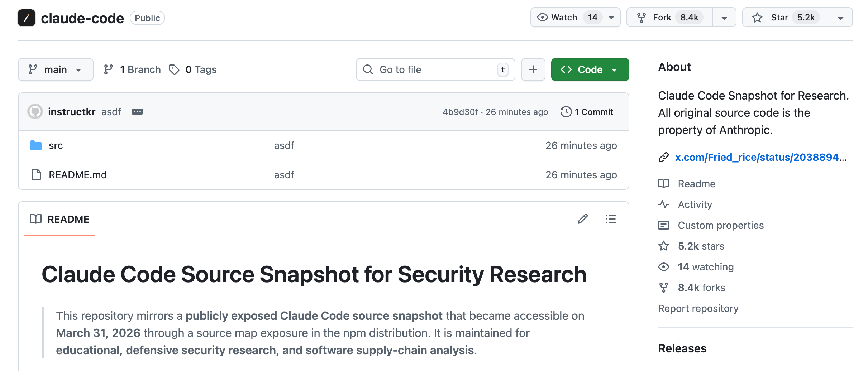Image resolution: width=868 pixels, height=371 pixels.
Task: View the 1 Commit history
Action: point(587,112)
